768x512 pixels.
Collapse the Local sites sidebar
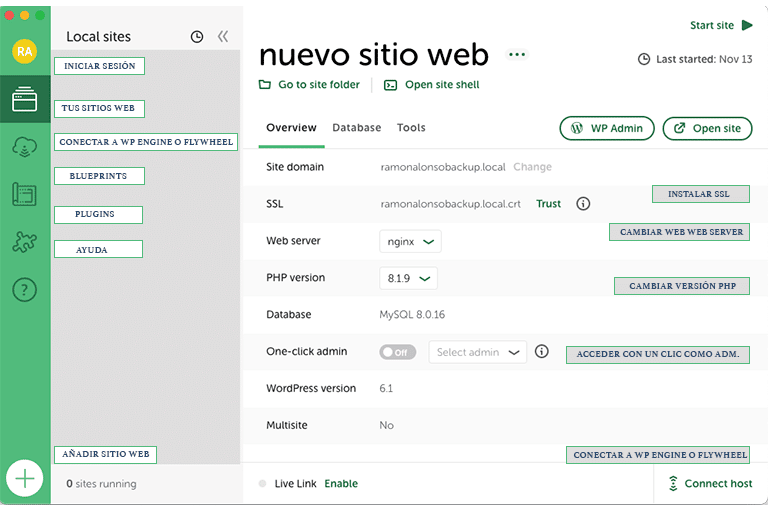[223, 36]
